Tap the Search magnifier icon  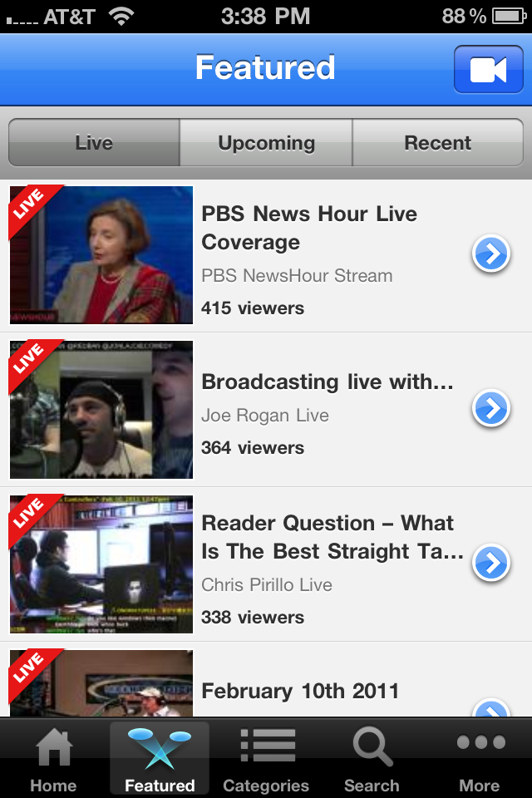pos(372,748)
